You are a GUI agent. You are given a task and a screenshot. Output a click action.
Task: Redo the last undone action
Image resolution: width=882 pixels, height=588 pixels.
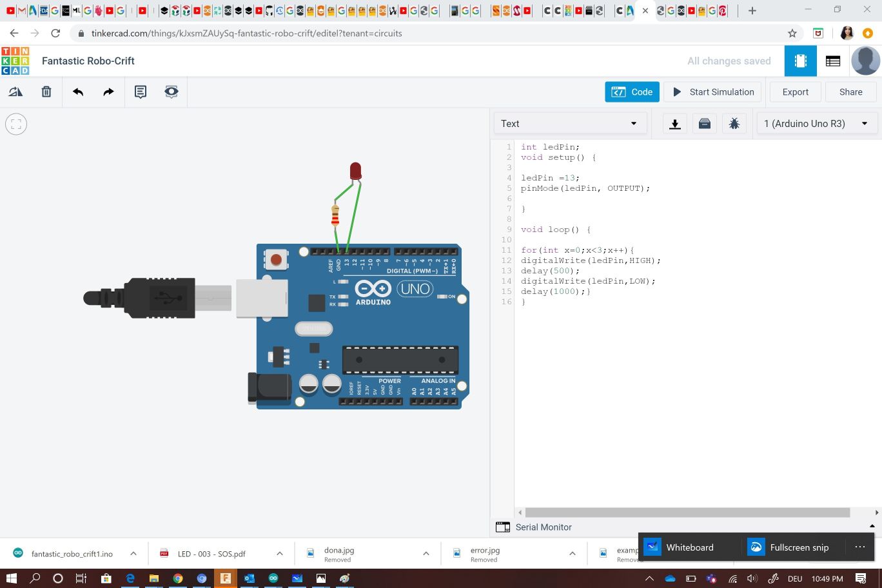click(x=108, y=92)
